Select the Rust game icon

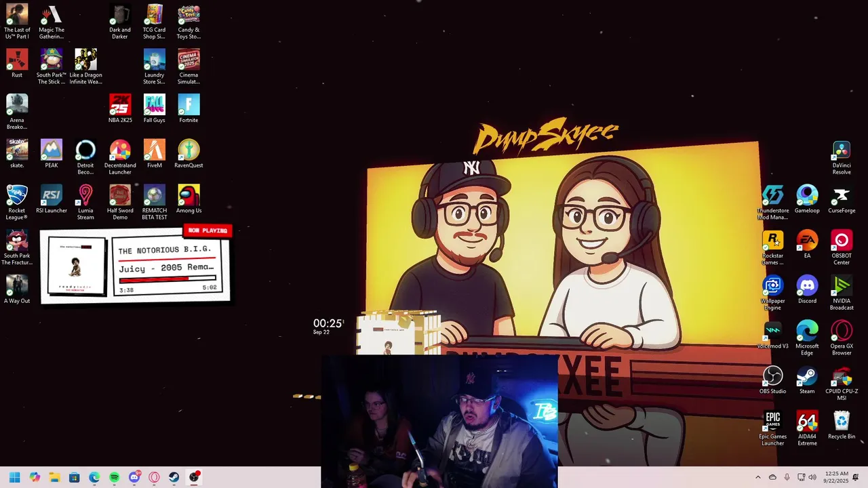pyautogui.click(x=17, y=64)
